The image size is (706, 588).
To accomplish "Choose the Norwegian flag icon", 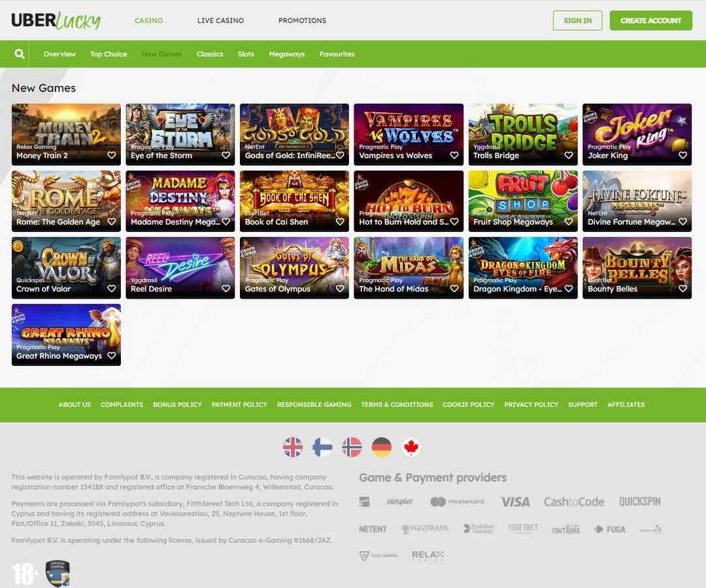I will (352, 447).
